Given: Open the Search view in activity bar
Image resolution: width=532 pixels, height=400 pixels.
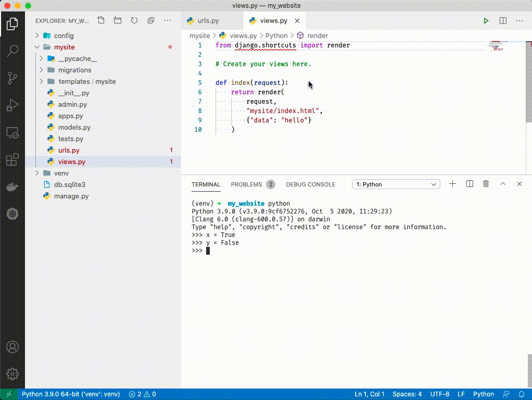Looking at the screenshot, I should click(12, 51).
